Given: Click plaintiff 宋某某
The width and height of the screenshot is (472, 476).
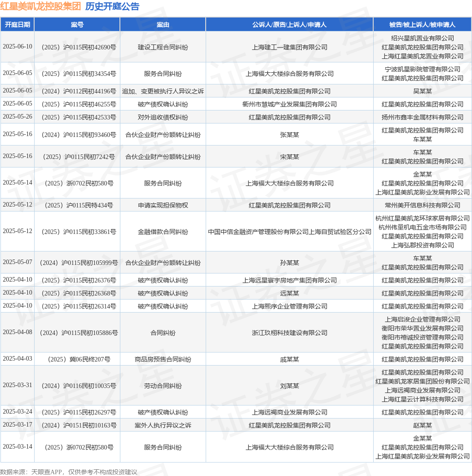Looking at the screenshot, I should tap(289, 157).
